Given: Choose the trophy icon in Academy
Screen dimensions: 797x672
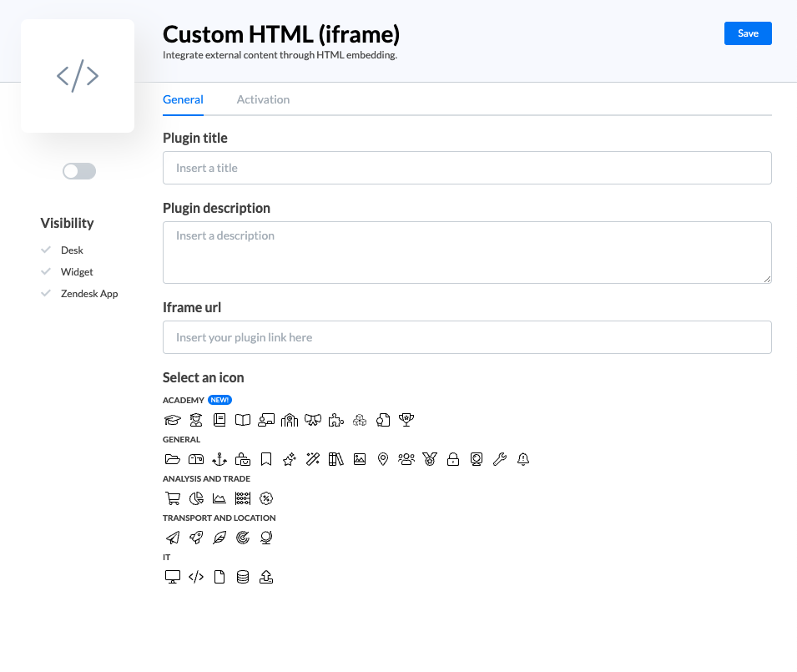Looking at the screenshot, I should click(406, 420).
